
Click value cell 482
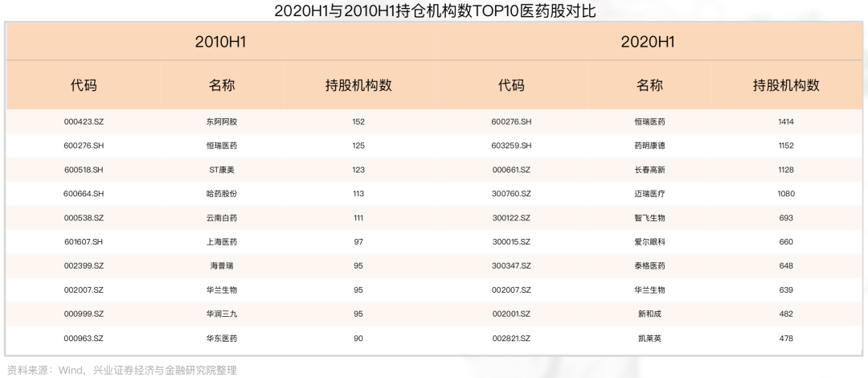[x=785, y=314]
